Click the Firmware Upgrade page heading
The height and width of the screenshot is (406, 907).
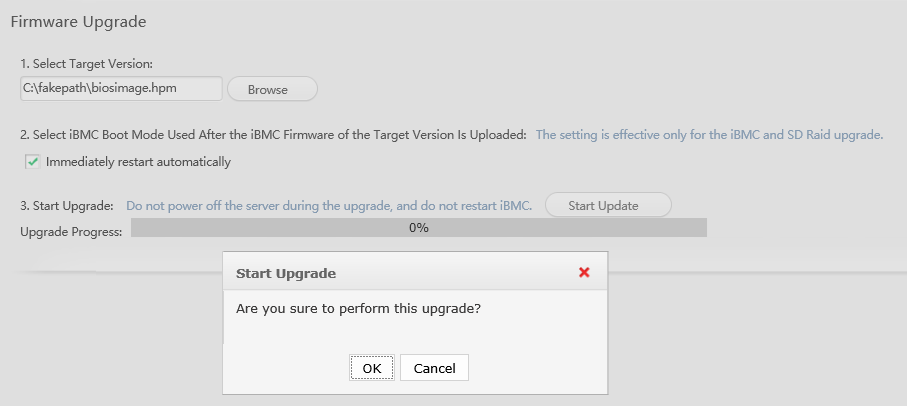78,21
